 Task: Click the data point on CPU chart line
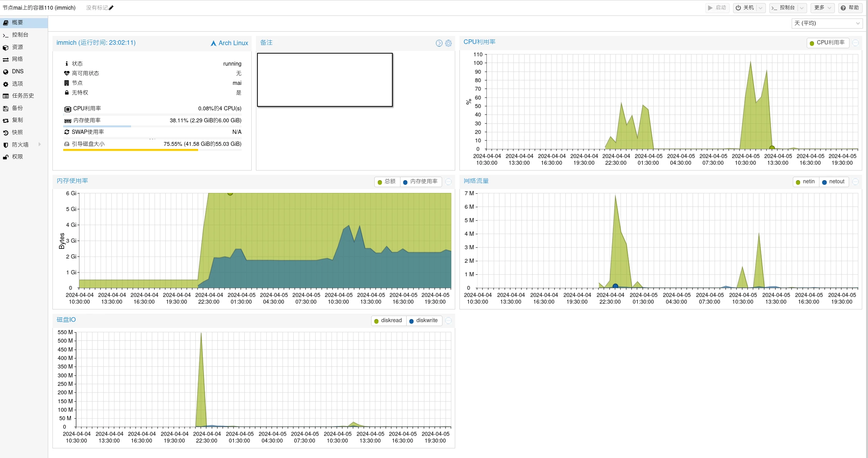(x=772, y=148)
